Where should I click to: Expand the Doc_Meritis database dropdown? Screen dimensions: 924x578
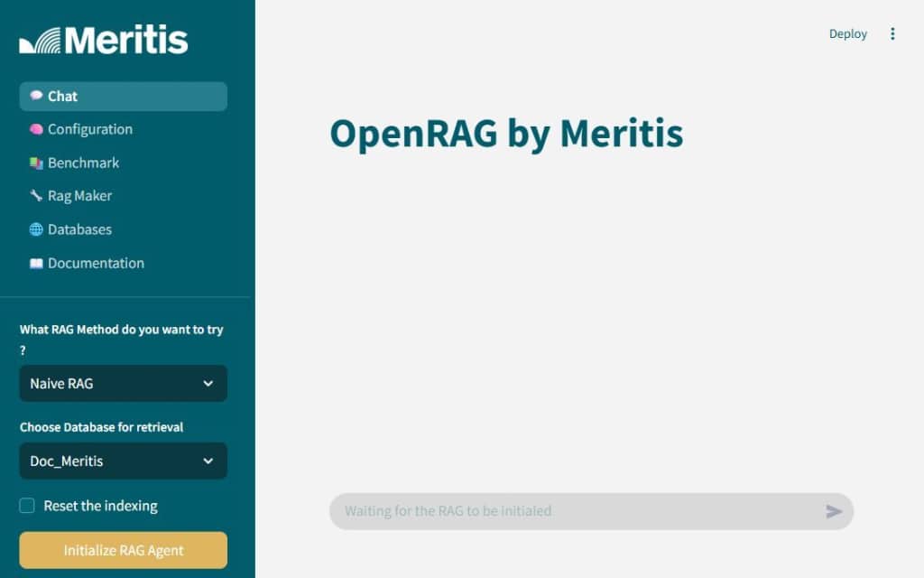click(x=123, y=461)
